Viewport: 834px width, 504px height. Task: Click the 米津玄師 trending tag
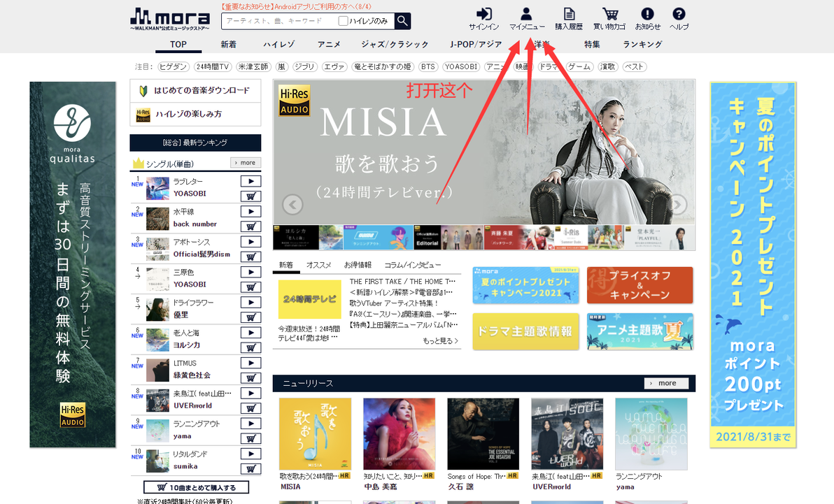[x=254, y=66]
